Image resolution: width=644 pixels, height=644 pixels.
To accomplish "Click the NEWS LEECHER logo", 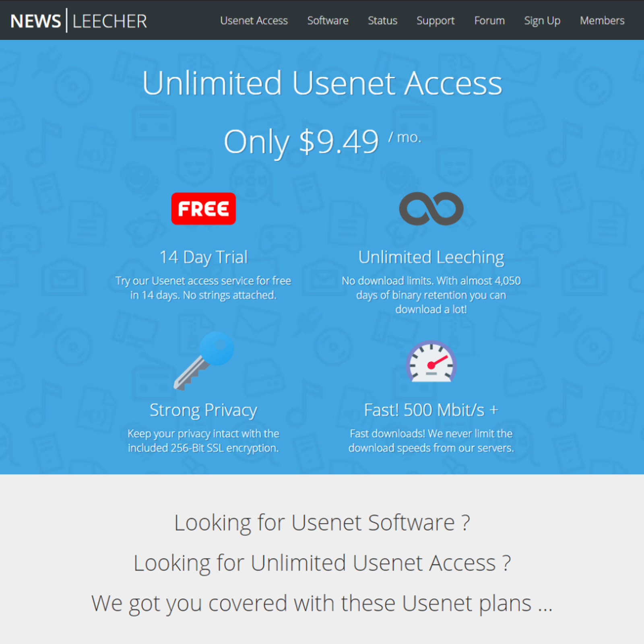I will tap(79, 21).
